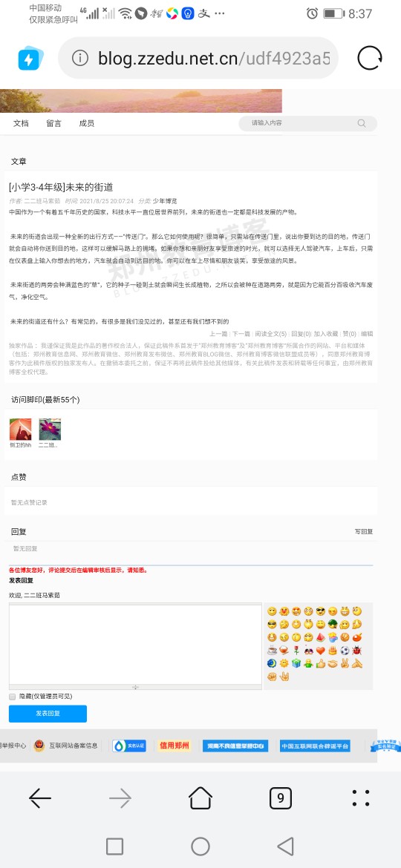401x868 pixels.
Task: Go to browser home page
Action: pos(200,798)
